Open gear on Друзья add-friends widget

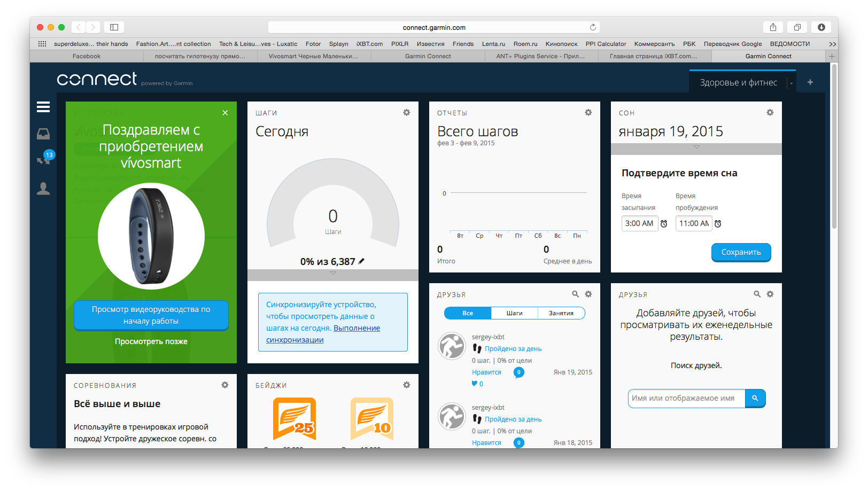pyautogui.click(x=770, y=294)
